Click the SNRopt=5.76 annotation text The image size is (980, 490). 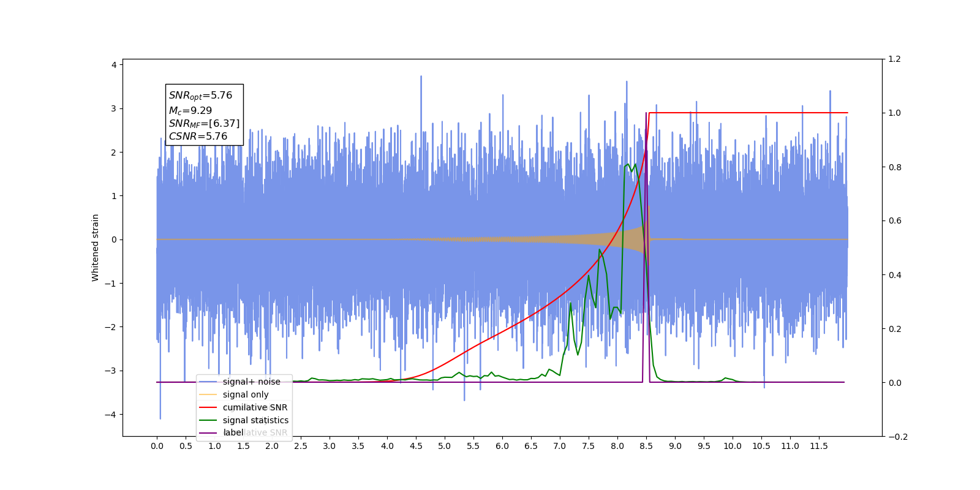click(200, 96)
